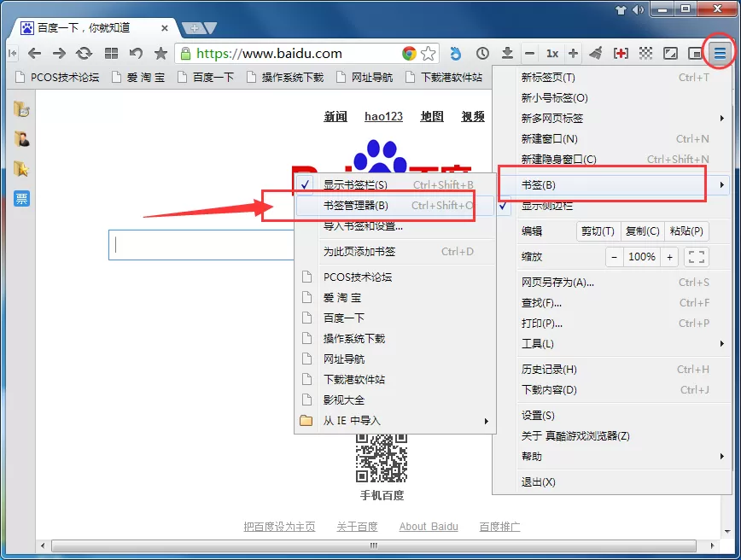741x560 pixels.
Task: Collapse the sidebar with the arrow-bar icon
Action: (13, 54)
